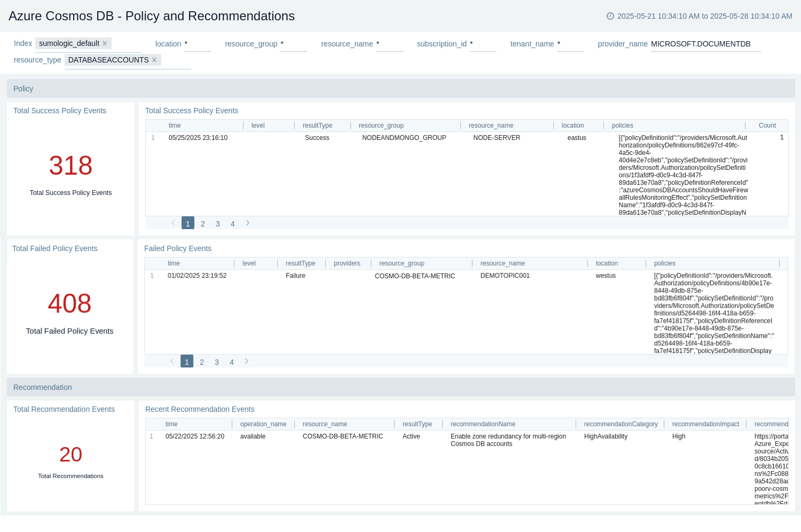The image size is (801, 532).
Task: Select page 1 of Success Policy Events table
Action: coord(188,223)
